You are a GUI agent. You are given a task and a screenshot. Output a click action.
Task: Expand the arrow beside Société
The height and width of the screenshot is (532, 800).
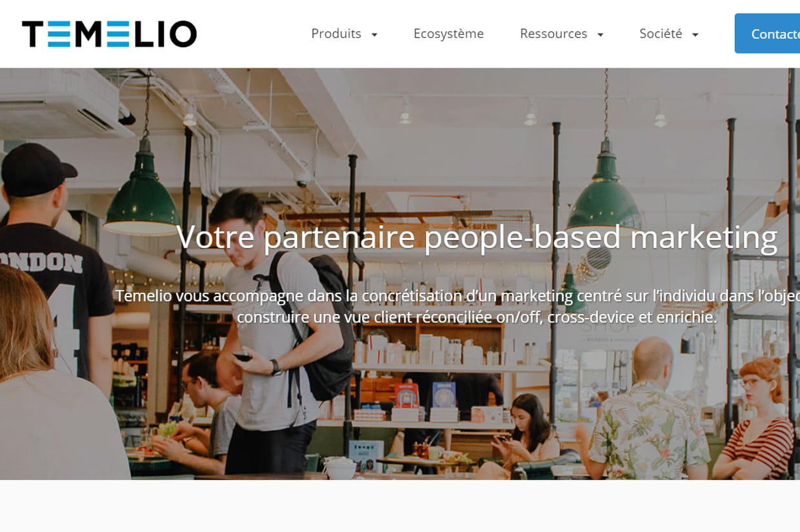pyautogui.click(x=695, y=35)
